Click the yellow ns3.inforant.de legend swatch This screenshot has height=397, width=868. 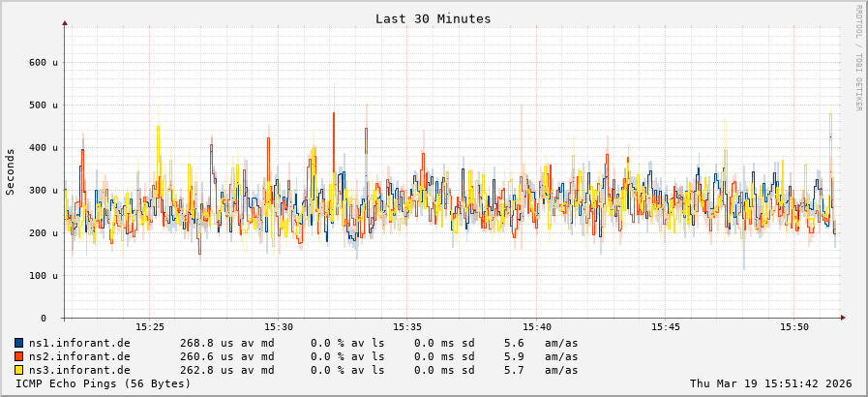[19, 370]
